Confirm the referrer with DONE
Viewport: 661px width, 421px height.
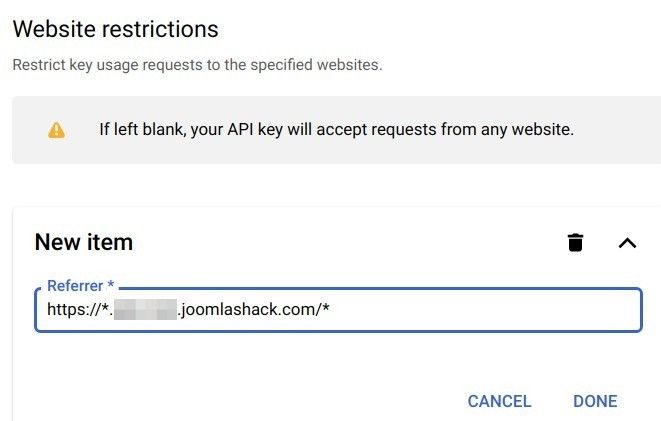pos(595,401)
